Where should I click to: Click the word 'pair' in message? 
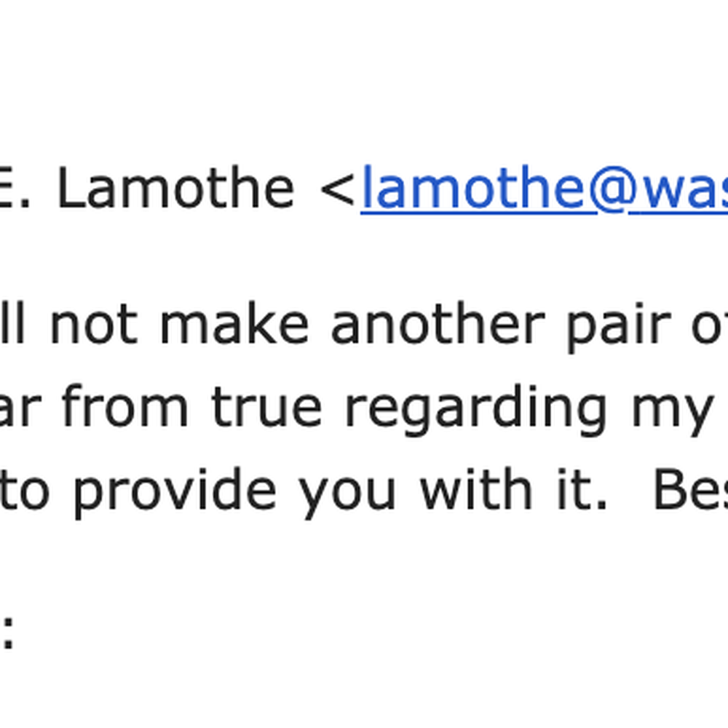click(x=619, y=324)
